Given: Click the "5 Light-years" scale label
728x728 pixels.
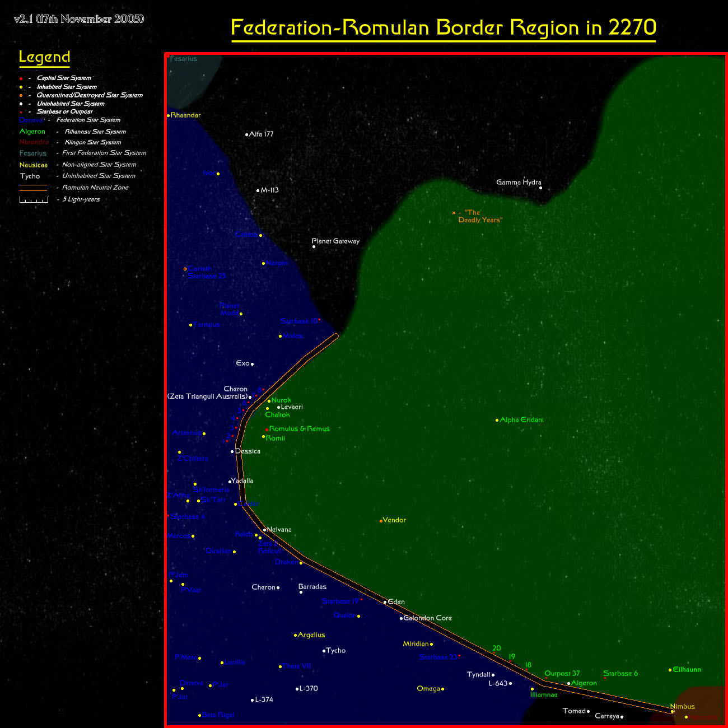Looking at the screenshot, I should (81, 199).
